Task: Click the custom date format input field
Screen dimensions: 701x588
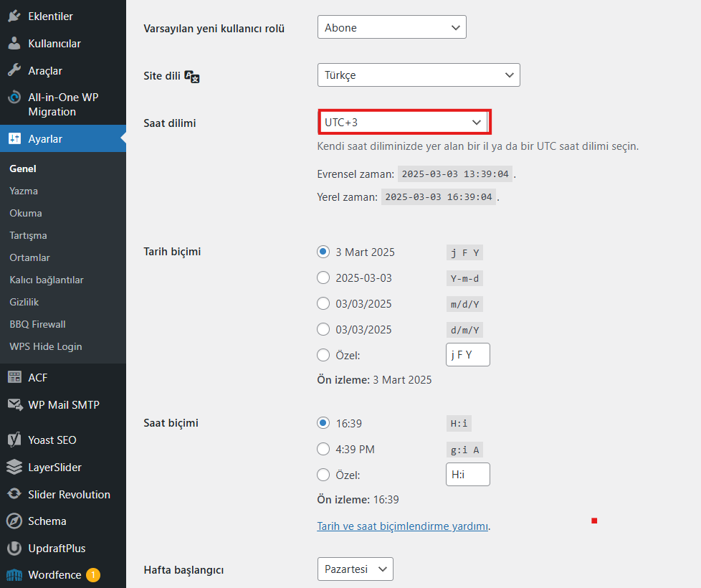Action: (467, 354)
